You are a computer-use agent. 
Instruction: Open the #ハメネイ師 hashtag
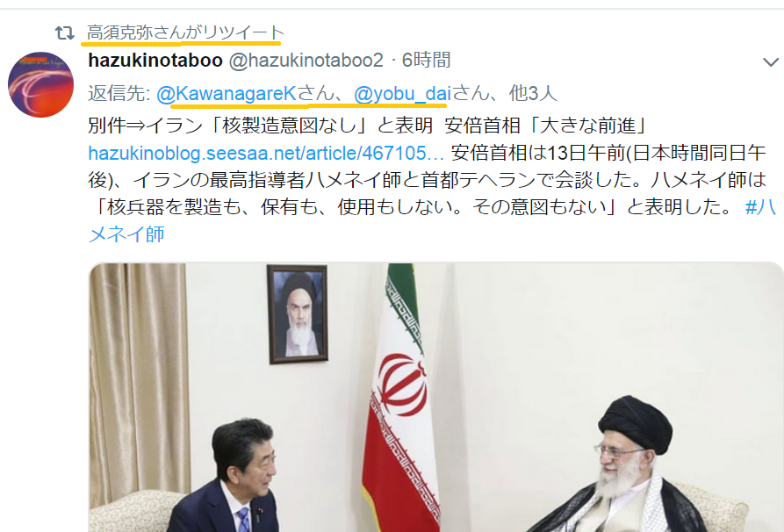click(x=432, y=220)
